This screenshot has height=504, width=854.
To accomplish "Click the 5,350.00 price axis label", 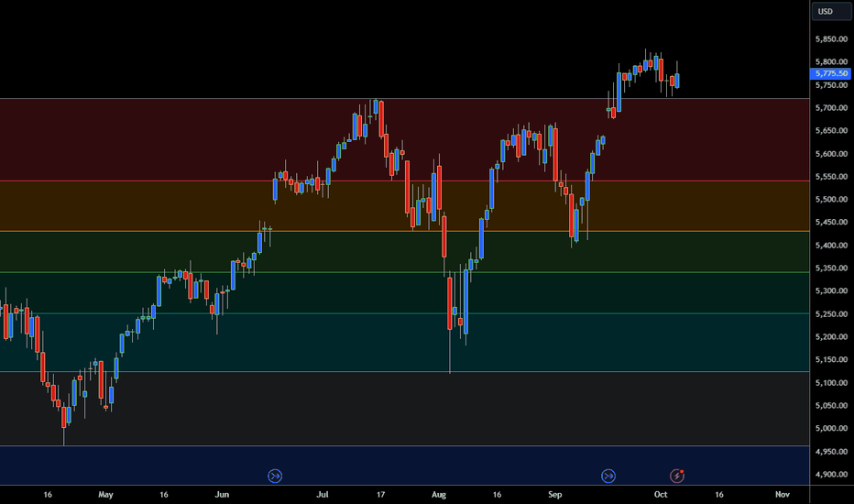I will click(831, 268).
